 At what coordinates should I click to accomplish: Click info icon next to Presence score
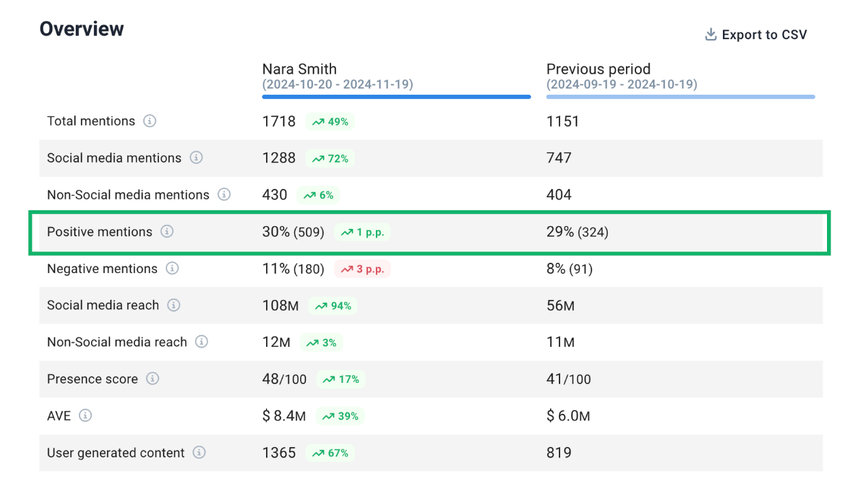[x=153, y=379]
